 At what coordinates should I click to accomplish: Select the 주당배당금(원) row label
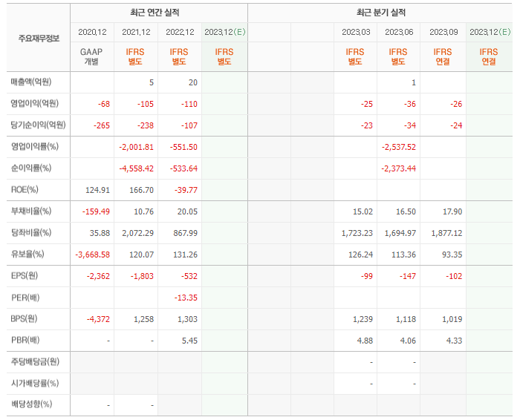(x=35, y=361)
